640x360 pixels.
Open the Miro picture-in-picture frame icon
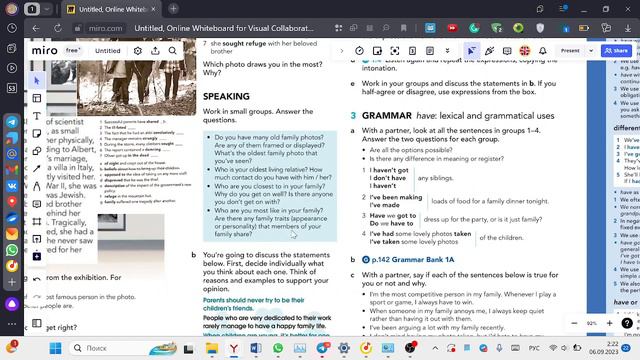(x=377, y=51)
